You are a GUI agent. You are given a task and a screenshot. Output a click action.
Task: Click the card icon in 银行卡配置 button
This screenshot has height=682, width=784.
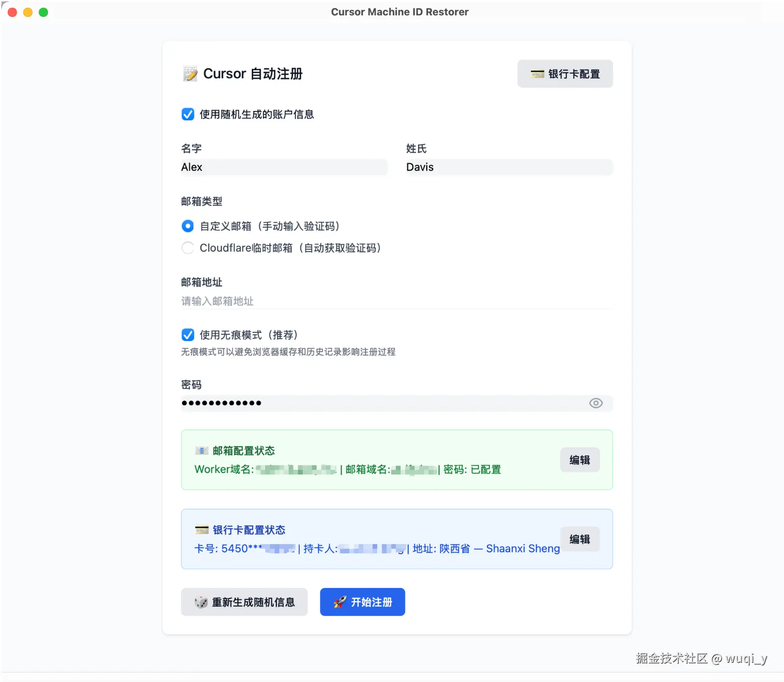[x=538, y=74]
